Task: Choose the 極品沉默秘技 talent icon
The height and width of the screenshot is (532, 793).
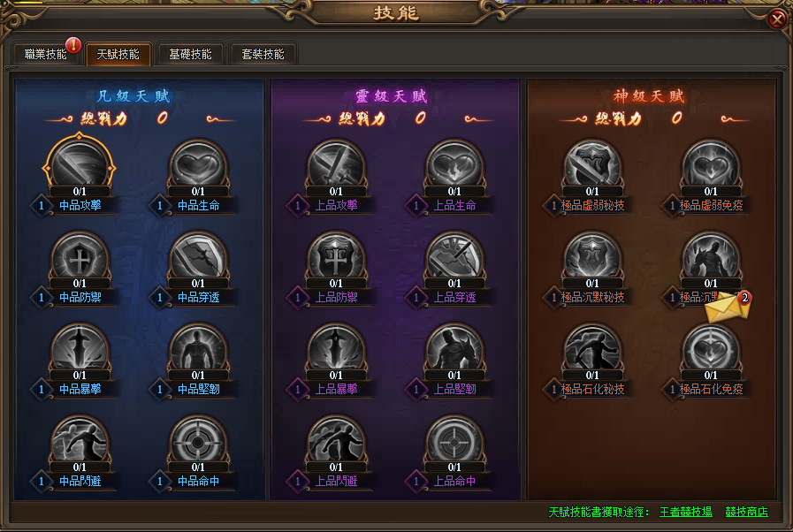Action: (x=592, y=257)
